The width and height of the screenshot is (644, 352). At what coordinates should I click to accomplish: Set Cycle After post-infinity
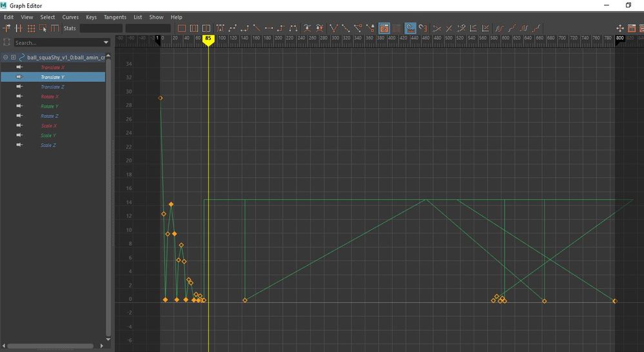[x=524, y=28]
